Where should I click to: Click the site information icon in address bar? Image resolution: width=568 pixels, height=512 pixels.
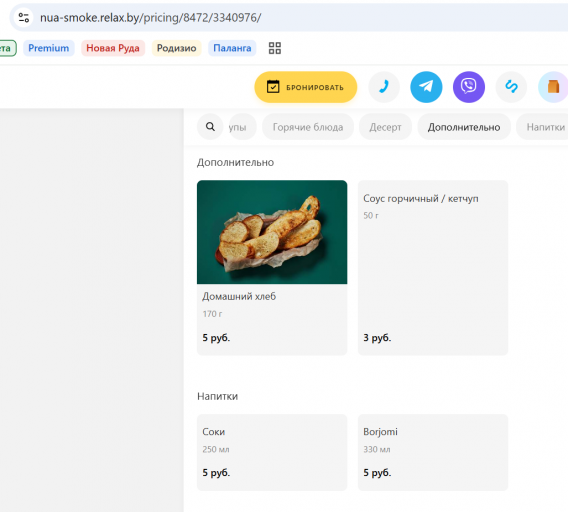pyautogui.click(x=24, y=17)
